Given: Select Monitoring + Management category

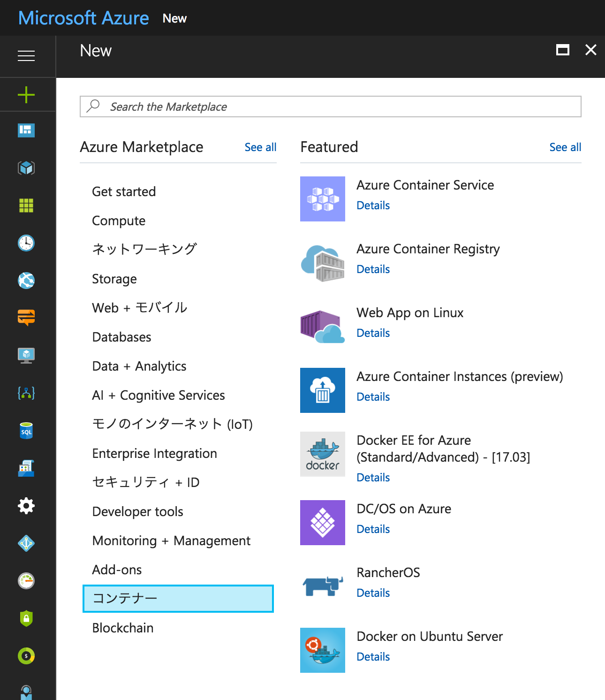Looking at the screenshot, I should coord(171,540).
